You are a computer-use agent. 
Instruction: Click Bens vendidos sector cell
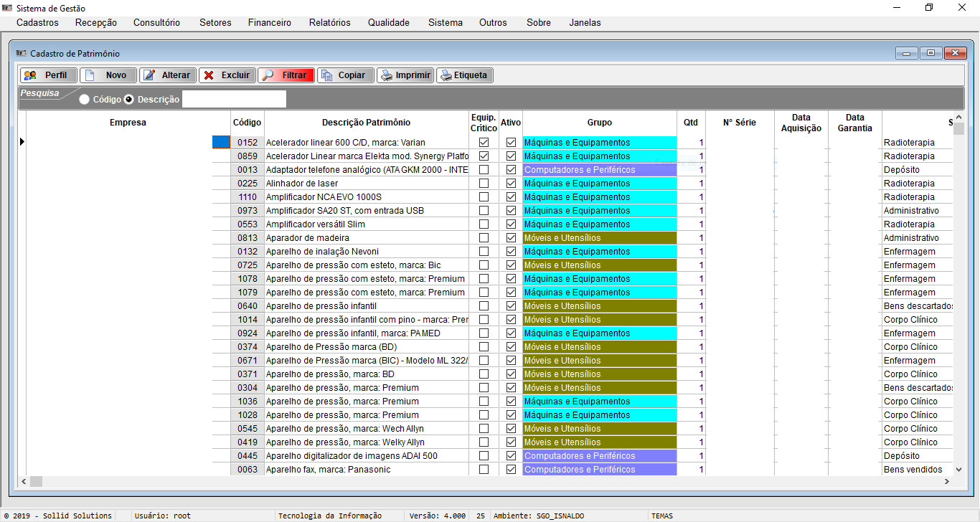click(x=918, y=470)
